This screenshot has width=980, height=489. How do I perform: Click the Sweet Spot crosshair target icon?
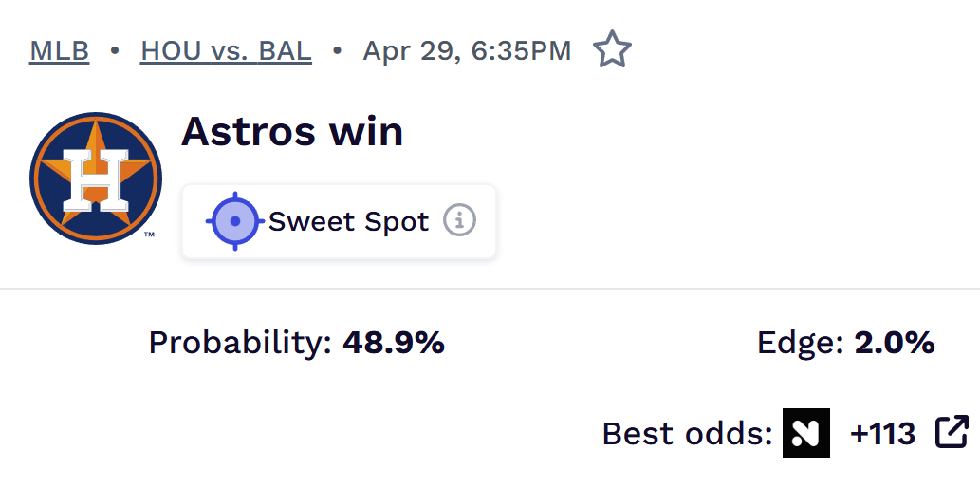click(234, 221)
